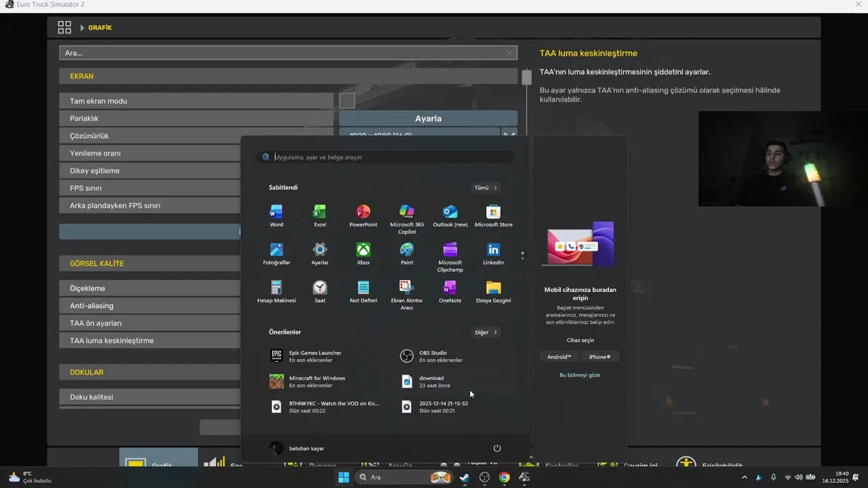868x488 pixels.
Task: Open Saat clock app
Action: click(x=319, y=291)
